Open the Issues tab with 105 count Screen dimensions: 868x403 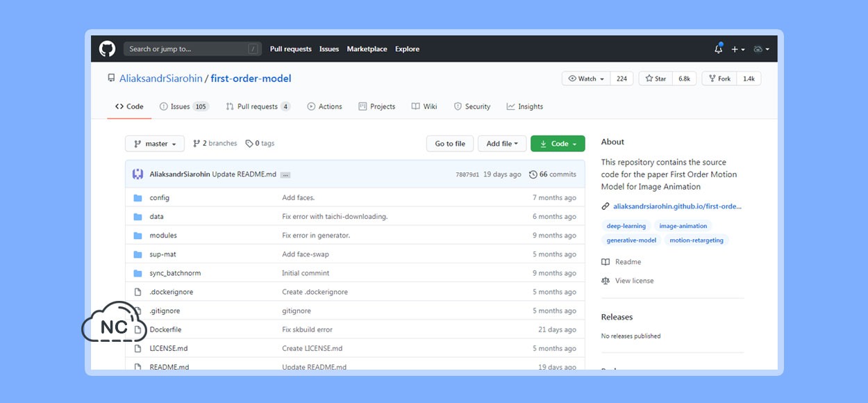(184, 106)
